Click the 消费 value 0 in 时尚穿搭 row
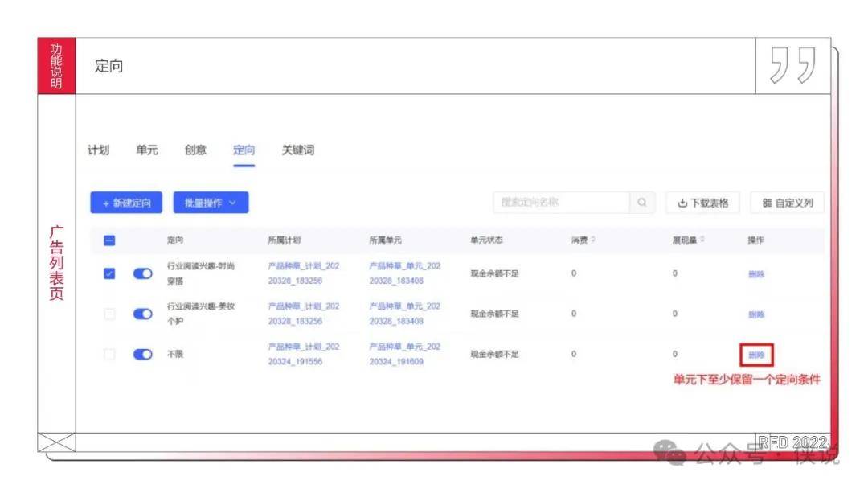The image size is (868, 489). pos(574,273)
